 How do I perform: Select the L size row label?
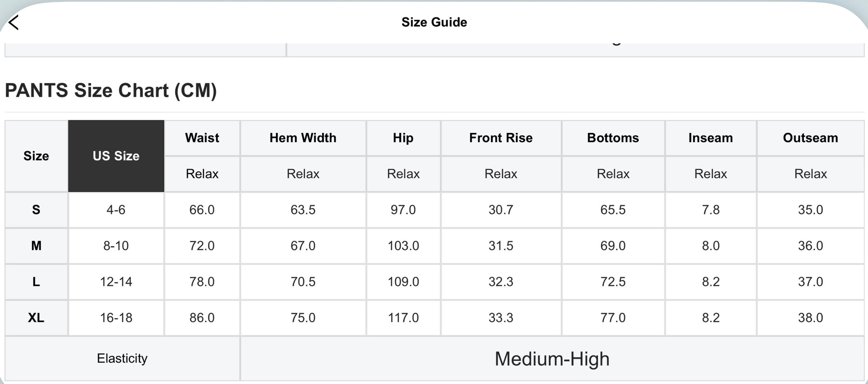36,282
